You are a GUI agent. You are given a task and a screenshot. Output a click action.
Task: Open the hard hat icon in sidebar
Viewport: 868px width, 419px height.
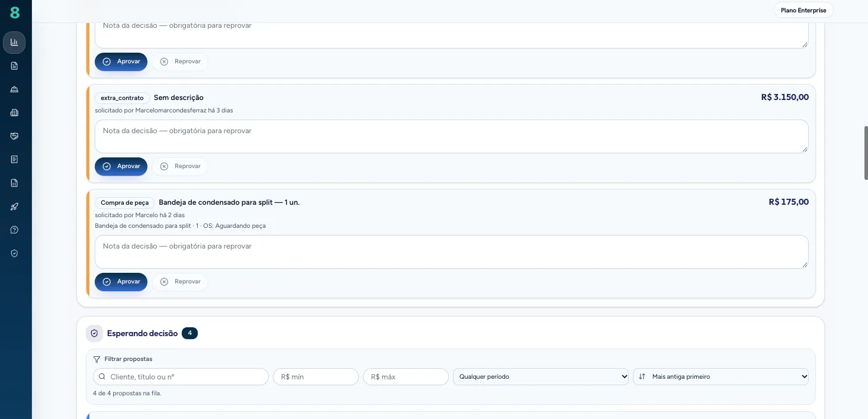click(x=14, y=89)
